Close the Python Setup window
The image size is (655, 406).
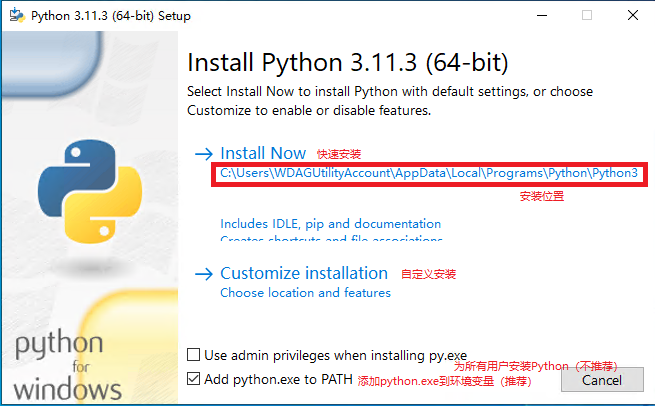(633, 15)
